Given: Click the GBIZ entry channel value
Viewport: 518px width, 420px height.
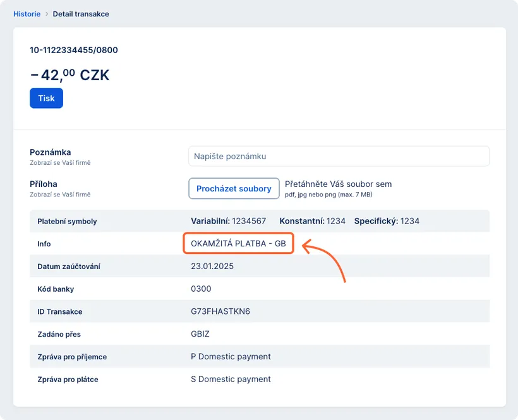Looking at the screenshot, I should pos(202,334).
